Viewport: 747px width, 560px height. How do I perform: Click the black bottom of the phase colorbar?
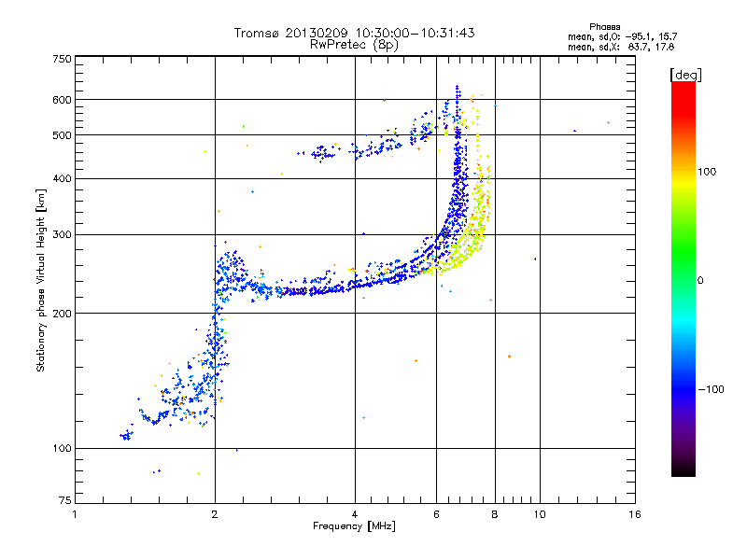click(684, 469)
